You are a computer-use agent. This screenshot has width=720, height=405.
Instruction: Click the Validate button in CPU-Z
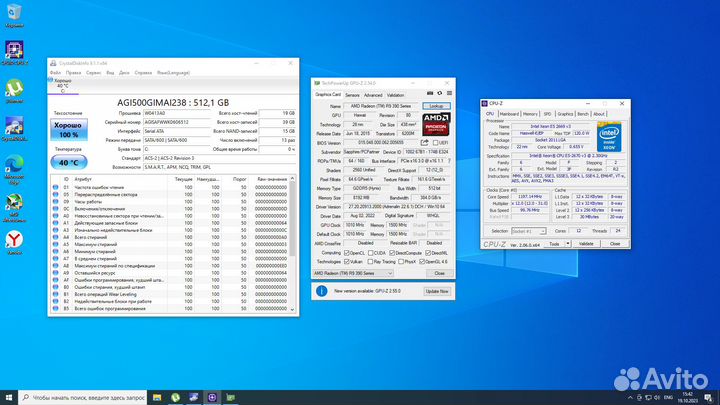[x=586, y=244]
